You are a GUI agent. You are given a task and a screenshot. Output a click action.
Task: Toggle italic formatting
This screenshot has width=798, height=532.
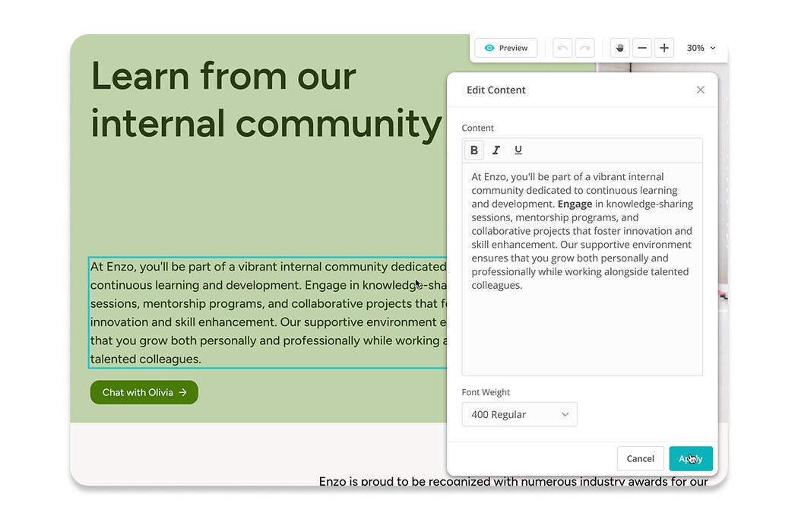click(x=496, y=150)
